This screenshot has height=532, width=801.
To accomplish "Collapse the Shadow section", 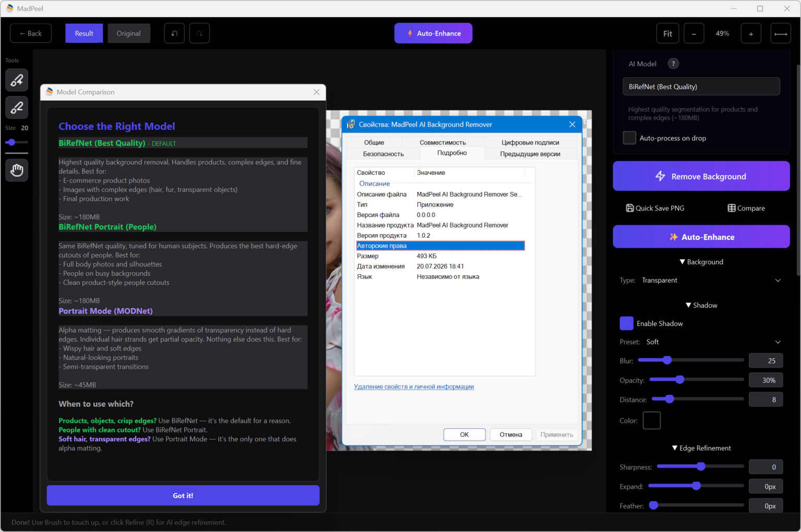I will (x=701, y=305).
